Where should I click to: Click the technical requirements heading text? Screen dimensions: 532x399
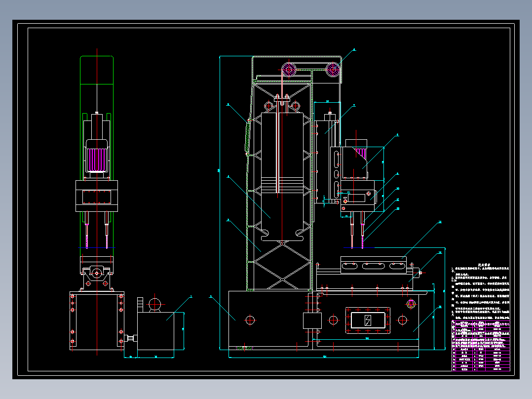pyautogui.click(x=484, y=265)
